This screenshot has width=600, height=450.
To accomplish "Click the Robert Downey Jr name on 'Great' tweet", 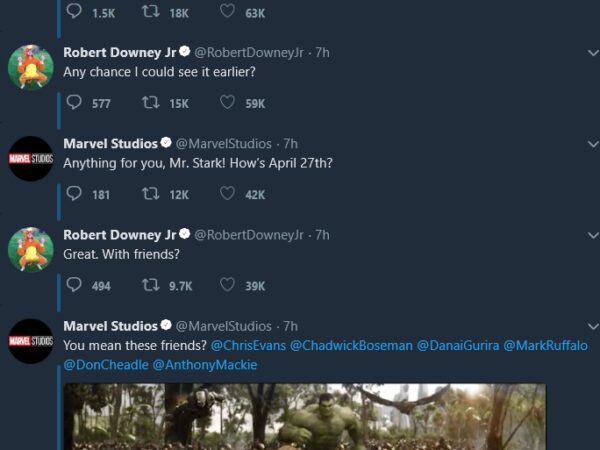I will click(119, 235).
